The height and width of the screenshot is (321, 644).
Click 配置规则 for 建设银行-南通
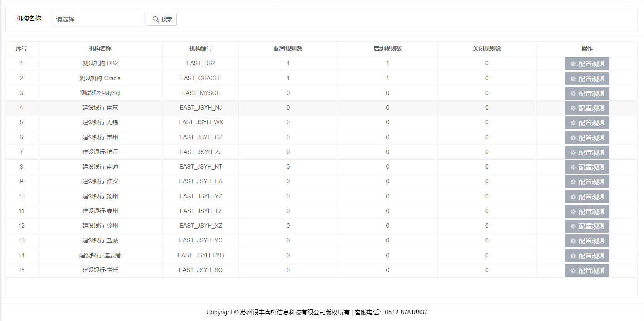click(587, 167)
